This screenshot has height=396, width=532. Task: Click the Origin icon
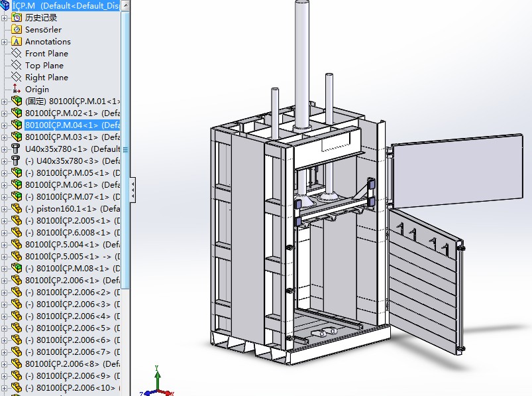point(17,89)
